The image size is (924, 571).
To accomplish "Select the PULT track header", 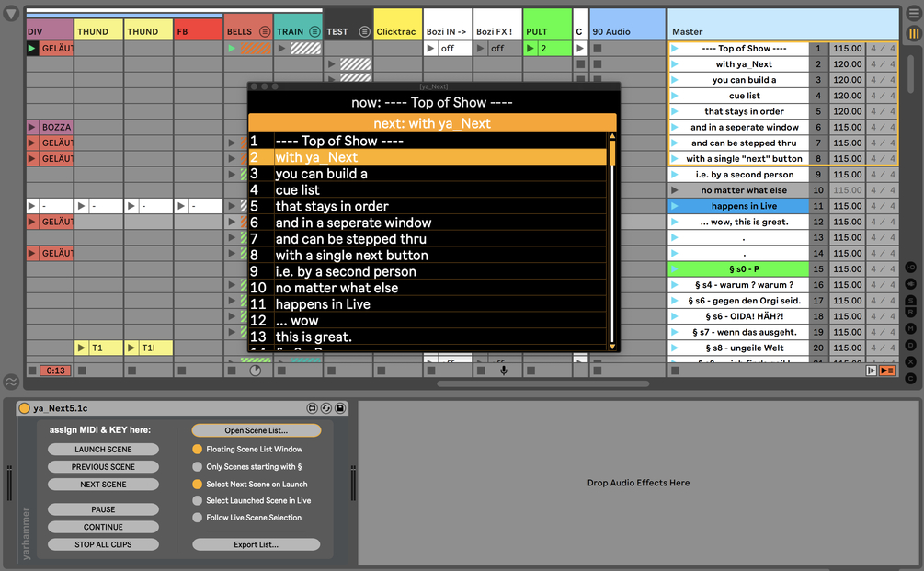I will click(x=547, y=25).
